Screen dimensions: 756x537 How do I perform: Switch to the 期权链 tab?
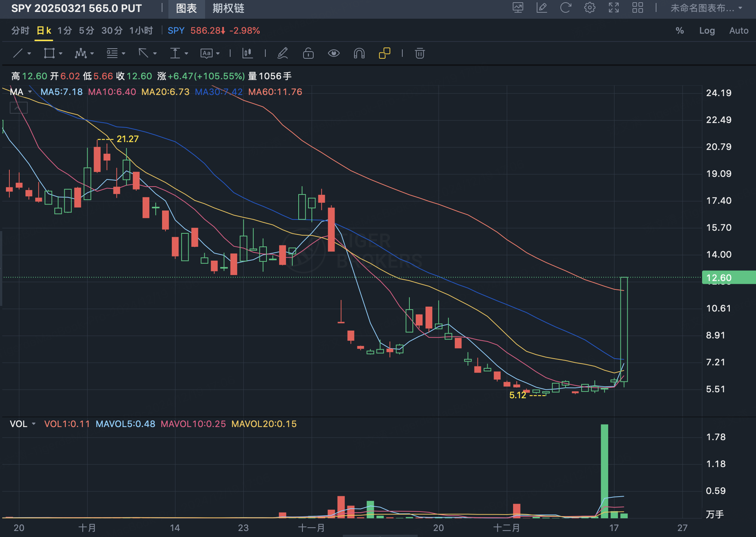click(228, 8)
